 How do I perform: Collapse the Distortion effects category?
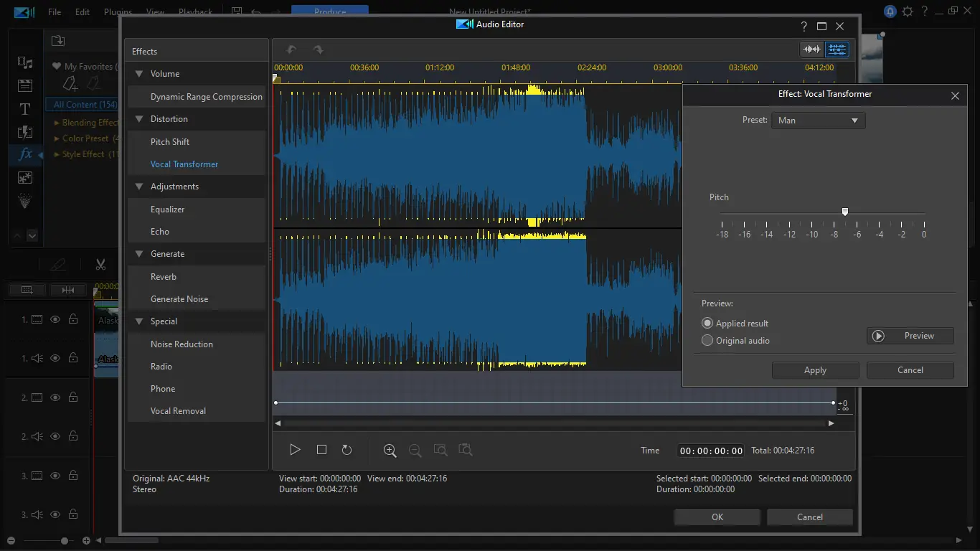click(x=139, y=119)
